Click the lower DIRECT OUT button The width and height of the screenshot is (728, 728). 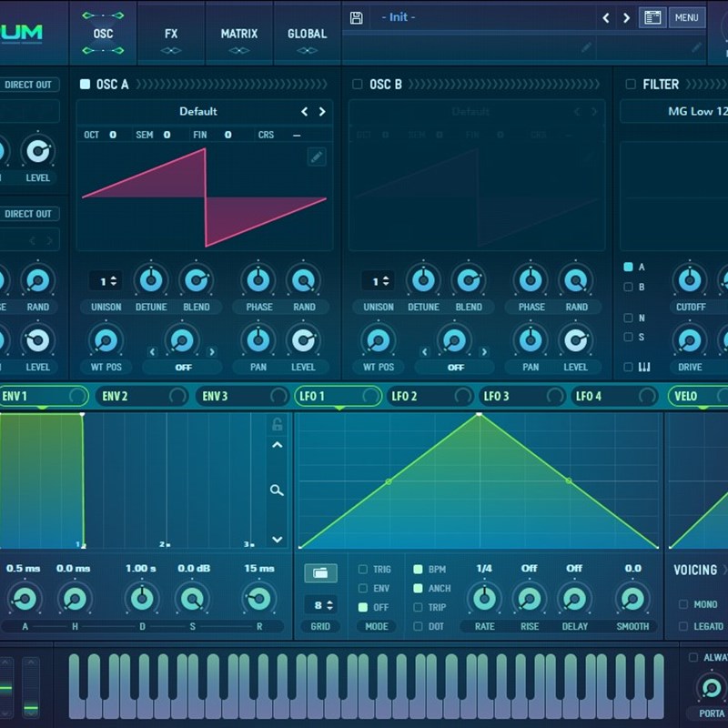point(28,214)
